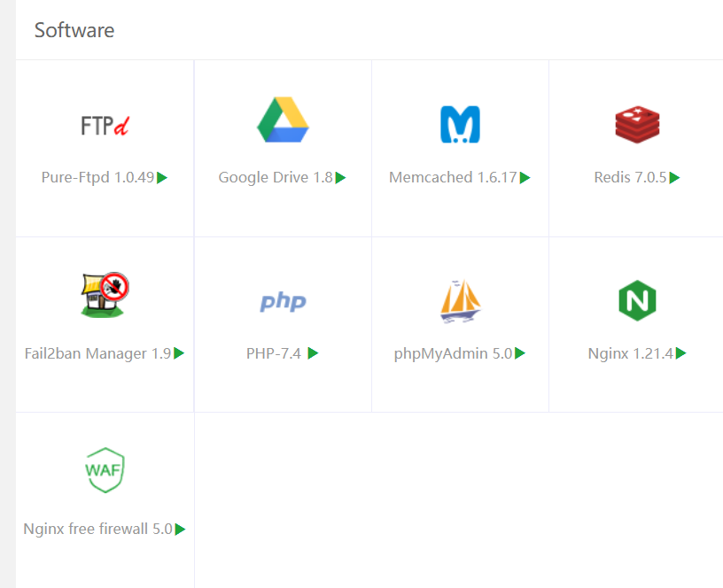Screen dimensions: 723x588
Task: Click the phpMyAdmin sailboat icon
Action: tap(460, 301)
